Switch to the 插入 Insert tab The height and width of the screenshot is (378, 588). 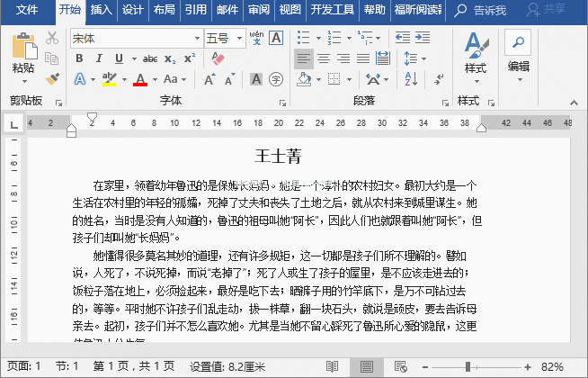point(102,10)
